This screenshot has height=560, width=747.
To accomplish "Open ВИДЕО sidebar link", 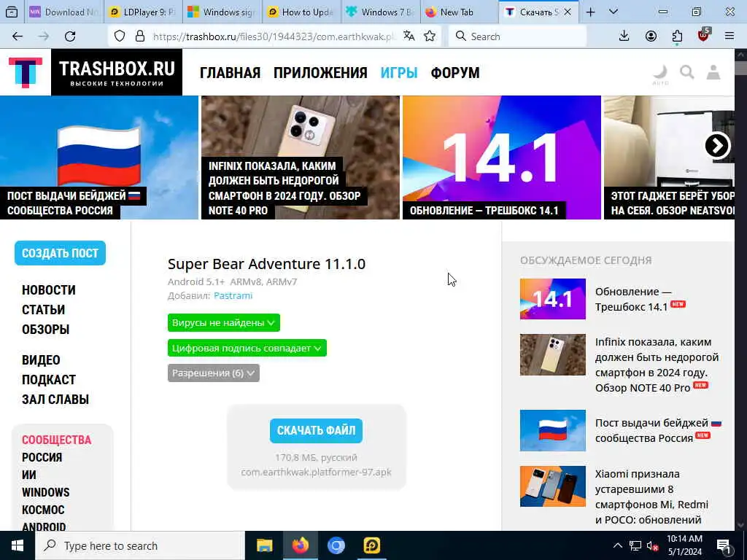I will (x=41, y=360).
